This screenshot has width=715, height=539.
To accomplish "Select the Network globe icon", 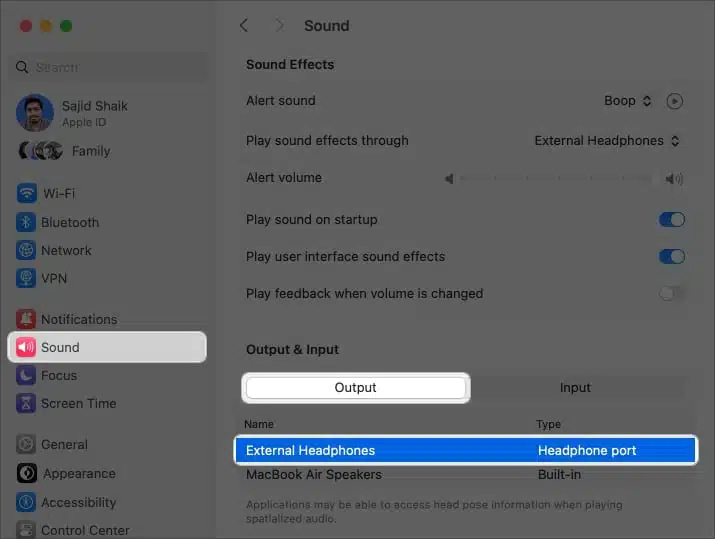I will click(x=26, y=250).
